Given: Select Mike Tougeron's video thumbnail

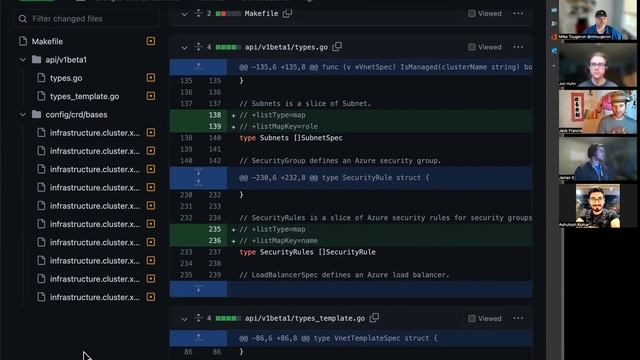Looking at the screenshot, I should point(598,20).
